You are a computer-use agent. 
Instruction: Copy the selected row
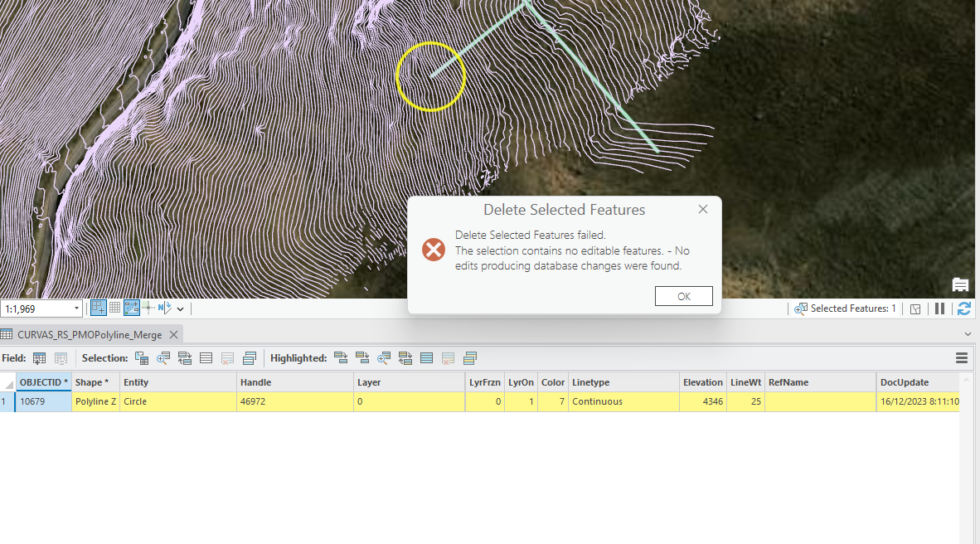point(250,357)
